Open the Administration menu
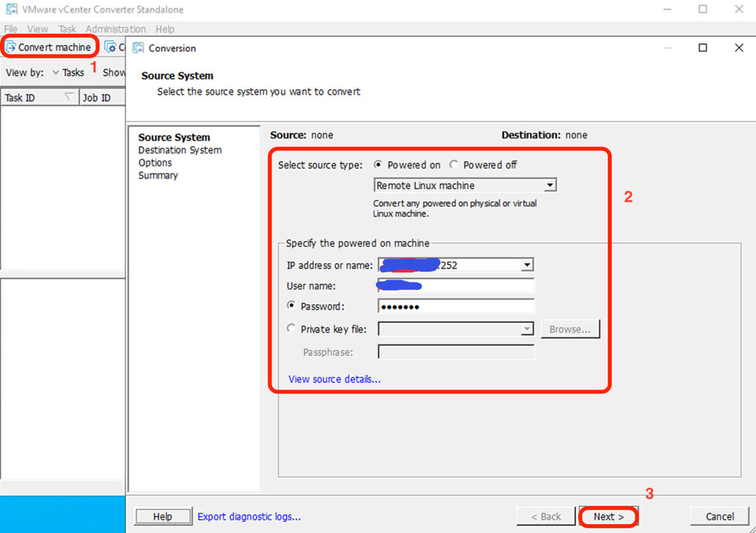Viewport: 756px width, 533px height. pos(116,29)
